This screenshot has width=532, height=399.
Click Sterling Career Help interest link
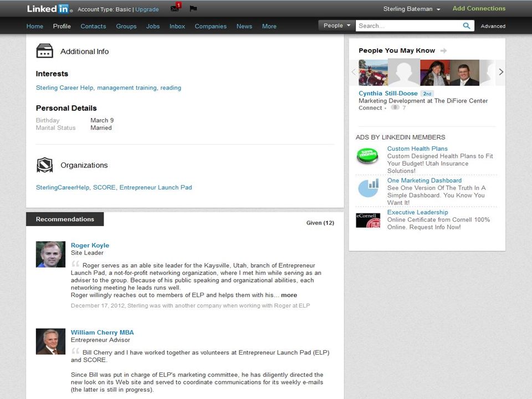click(x=64, y=88)
